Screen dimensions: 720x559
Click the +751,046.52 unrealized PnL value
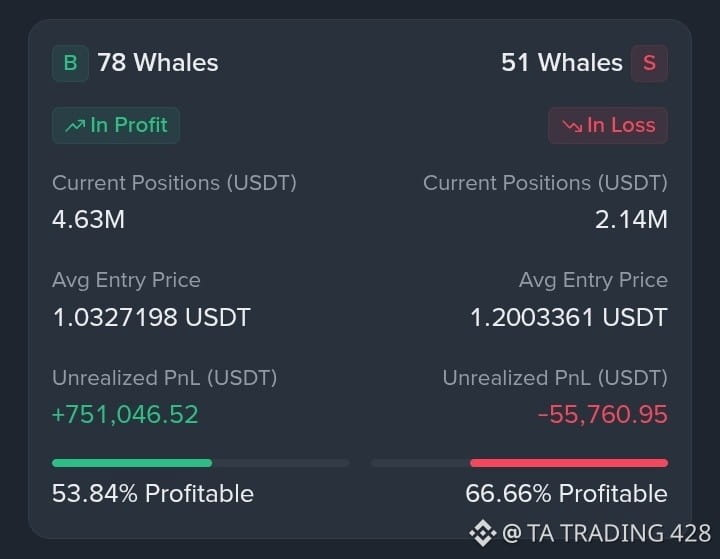pos(125,414)
